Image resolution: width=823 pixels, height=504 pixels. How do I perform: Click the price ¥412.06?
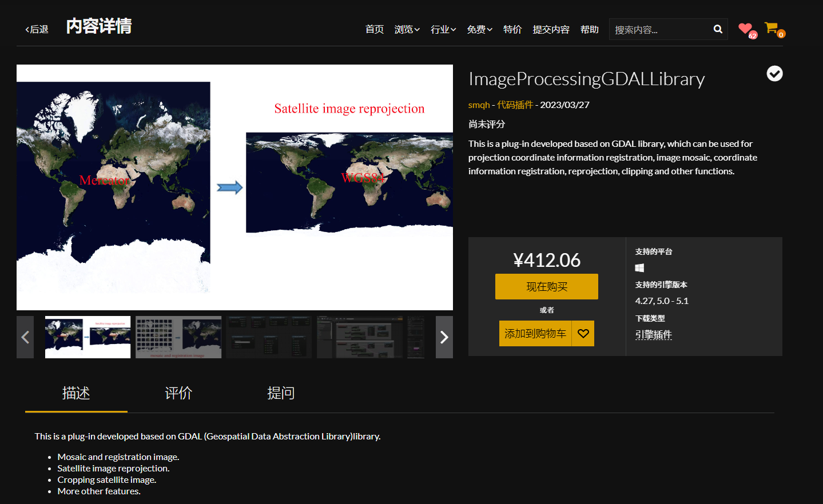[x=547, y=260]
